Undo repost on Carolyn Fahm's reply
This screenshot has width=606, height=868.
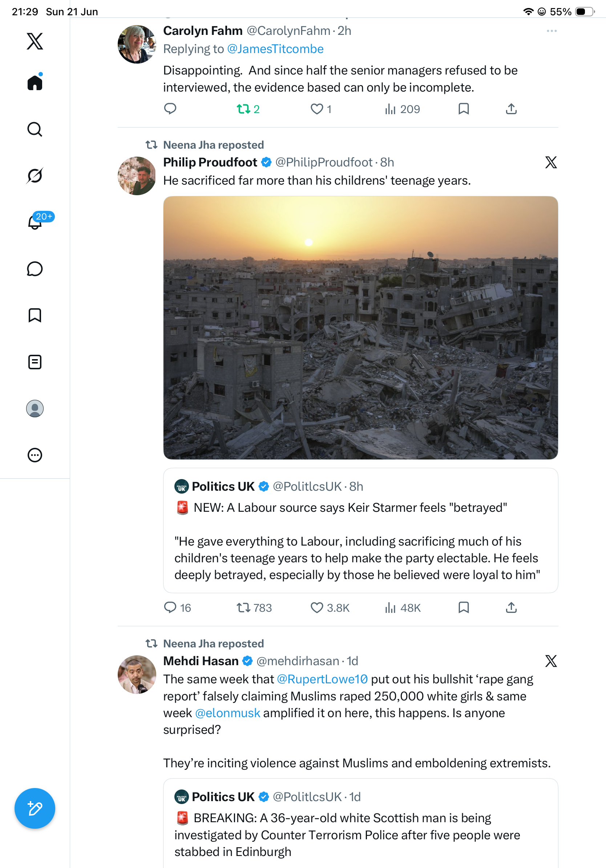(x=248, y=109)
